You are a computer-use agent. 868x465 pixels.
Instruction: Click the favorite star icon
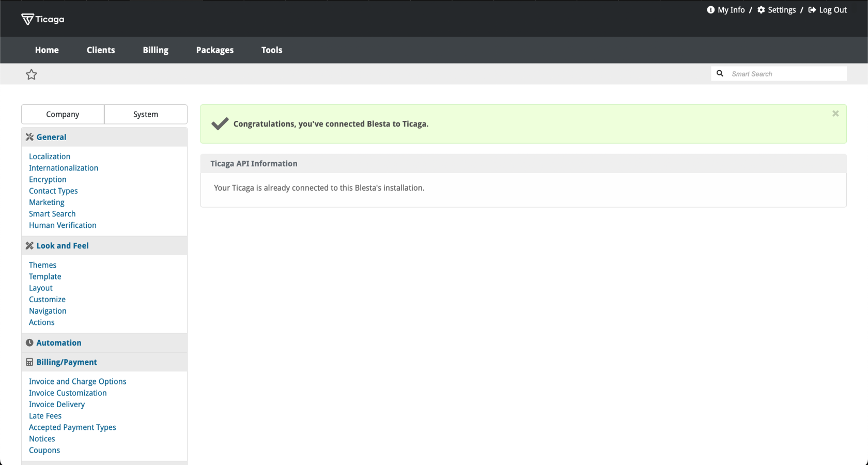pos(32,74)
